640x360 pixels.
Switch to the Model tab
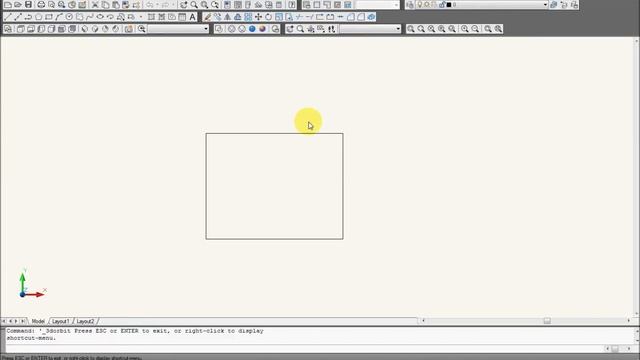[x=38, y=321]
